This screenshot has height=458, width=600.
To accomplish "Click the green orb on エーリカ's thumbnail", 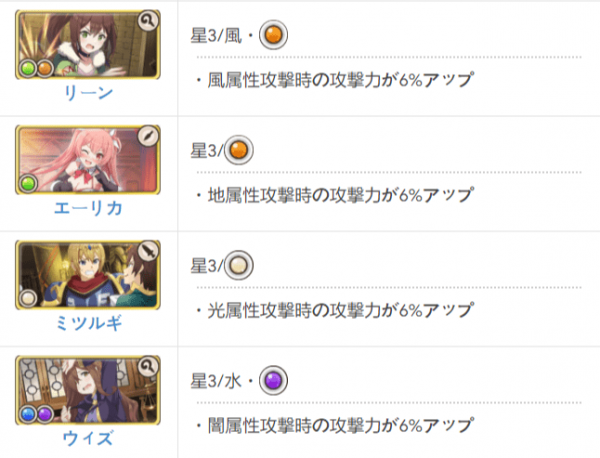I will tap(28, 184).
